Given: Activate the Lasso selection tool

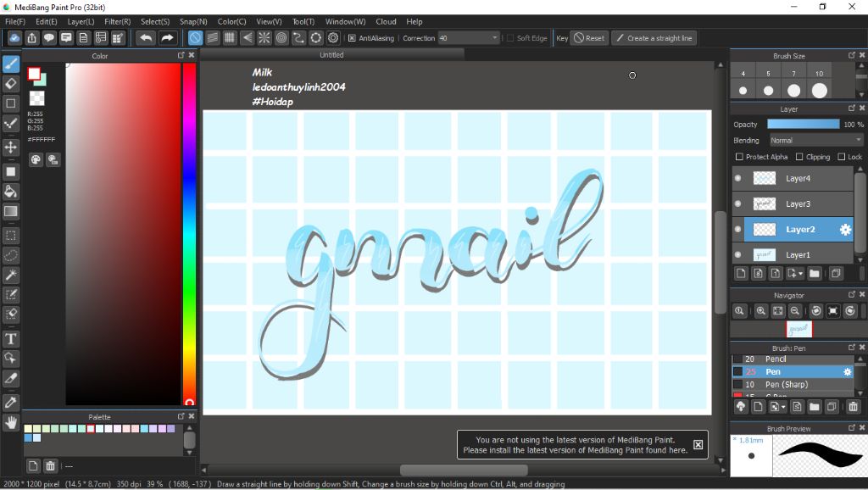Looking at the screenshot, I should pyautogui.click(x=10, y=255).
